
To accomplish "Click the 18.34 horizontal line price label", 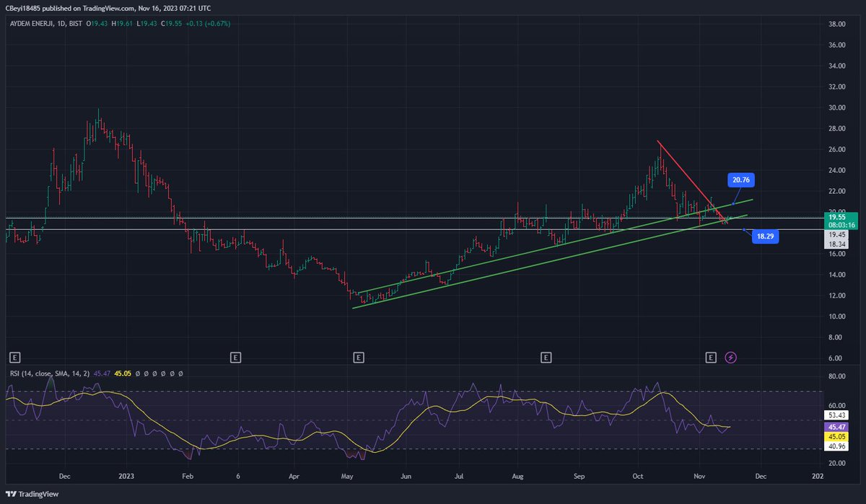I will tap(837, 244).
